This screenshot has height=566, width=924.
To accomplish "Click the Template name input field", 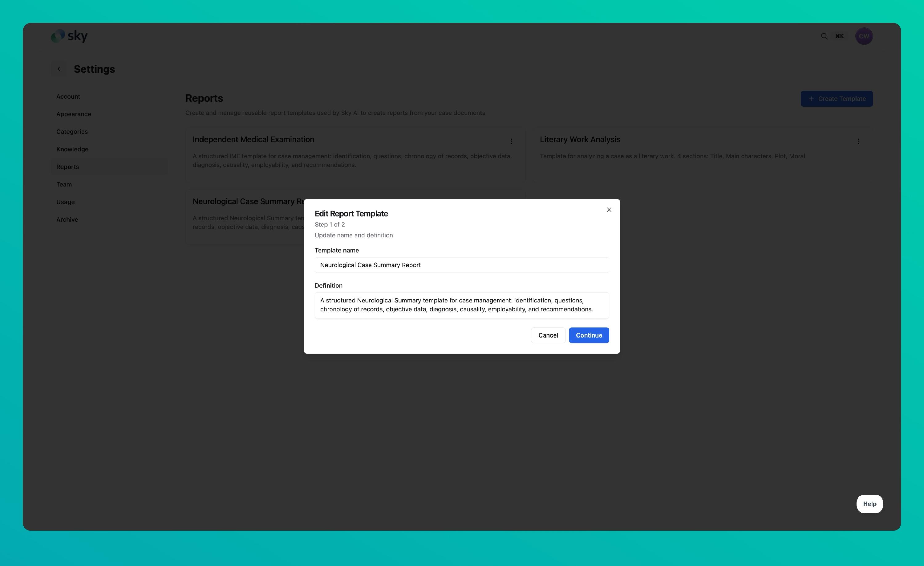I will tap(462, 265).
